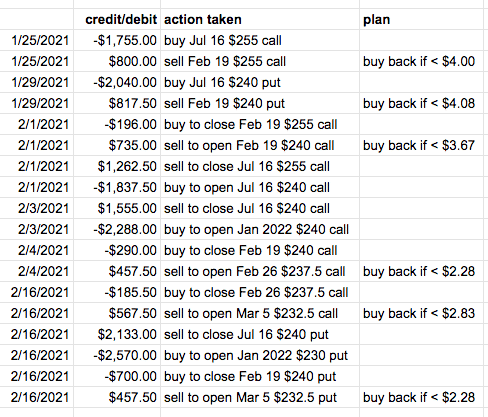Click the 'plan' column header cell
488x417 pixels.
(x=421, y=19)
